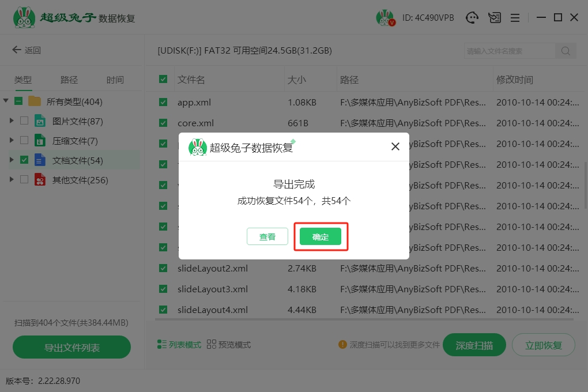Viewport: 588px width, 392px height.
Task: Uncheck the document files checkbox
Action: click(x=24, y=160)
